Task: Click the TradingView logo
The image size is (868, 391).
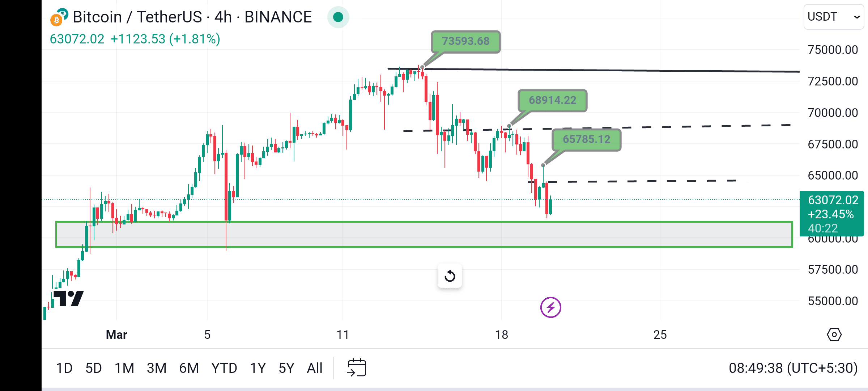Action: tap(69, 298)
